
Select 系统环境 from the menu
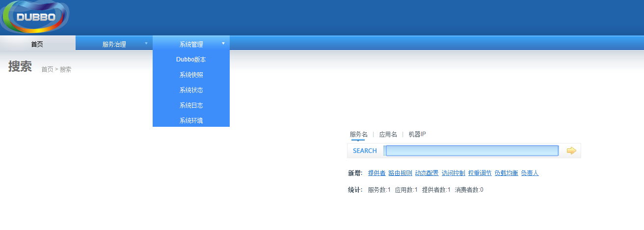[x=191, y=120]
